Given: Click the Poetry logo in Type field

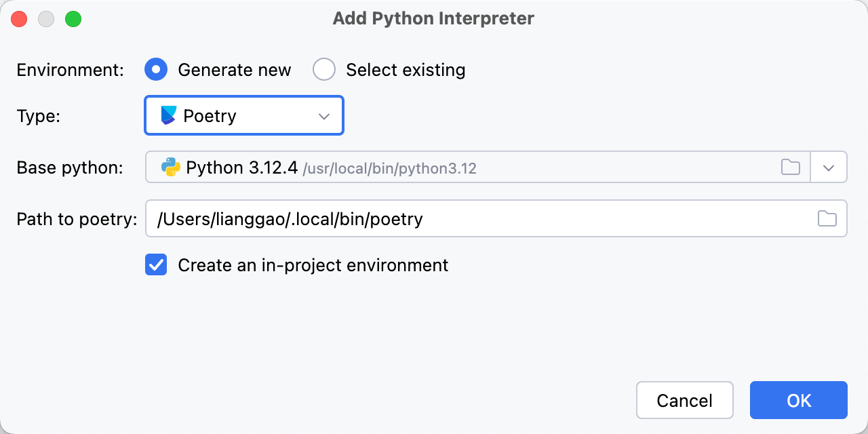Looking at the screenshot, I should coord(169,116).
